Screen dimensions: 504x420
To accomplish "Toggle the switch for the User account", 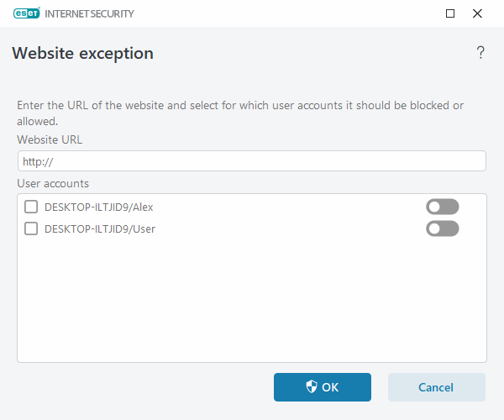I will point(442,228).
